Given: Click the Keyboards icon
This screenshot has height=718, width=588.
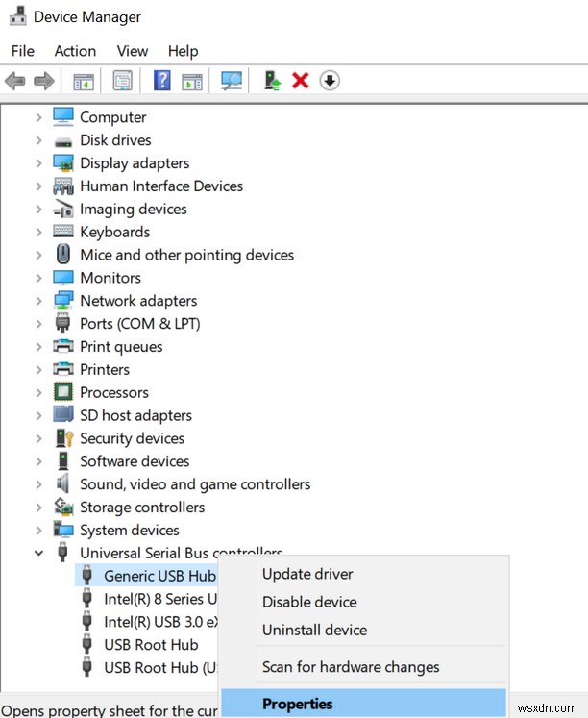Looking at the screenshot, I should point(63,231).
